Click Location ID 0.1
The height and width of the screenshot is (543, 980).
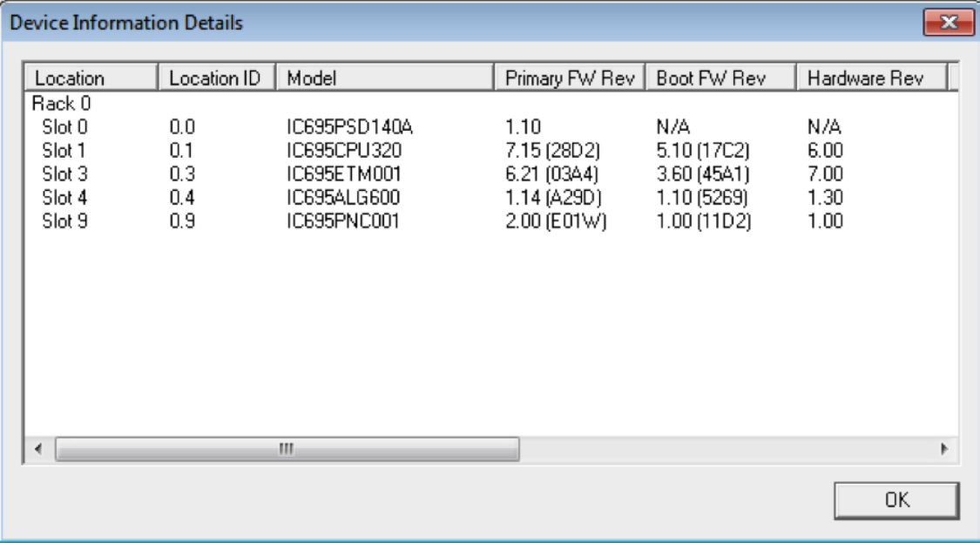point(181,151)
